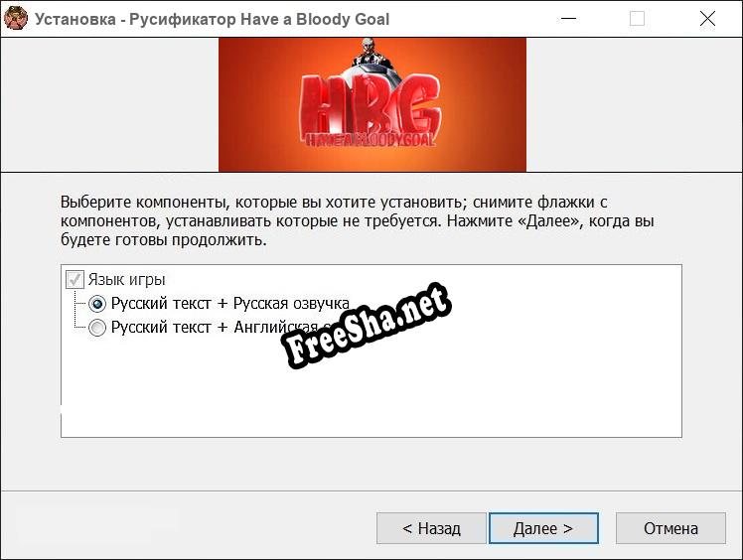
Task: Click the 'Русский текст + Русская озвучка' label
Action: (x=229, y=303)
